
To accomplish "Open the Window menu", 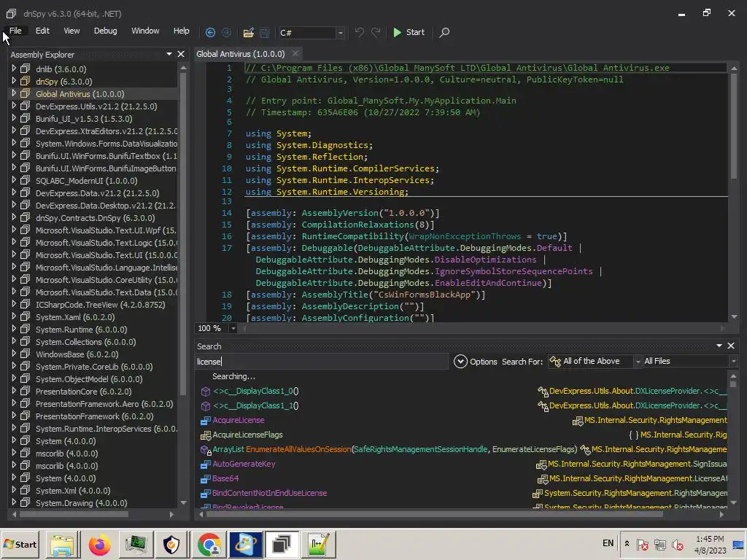I will [x=145, y=31].
